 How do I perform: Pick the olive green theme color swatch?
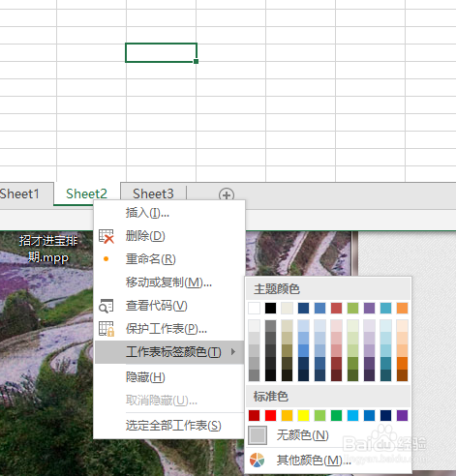point(352,308)
